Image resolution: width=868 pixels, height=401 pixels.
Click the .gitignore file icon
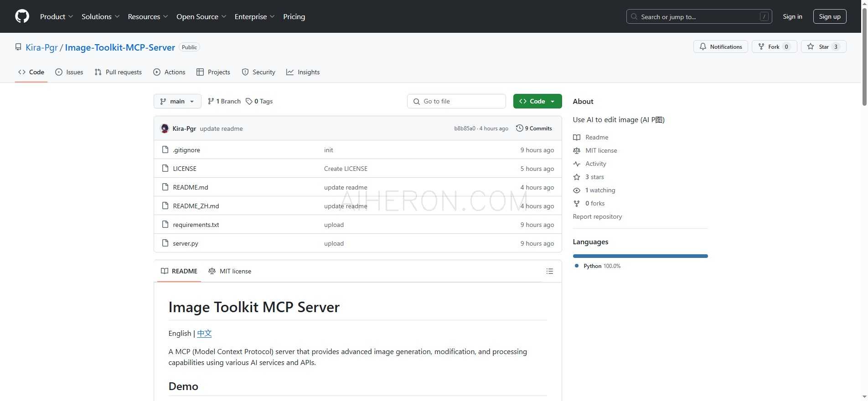pos(165,150)
